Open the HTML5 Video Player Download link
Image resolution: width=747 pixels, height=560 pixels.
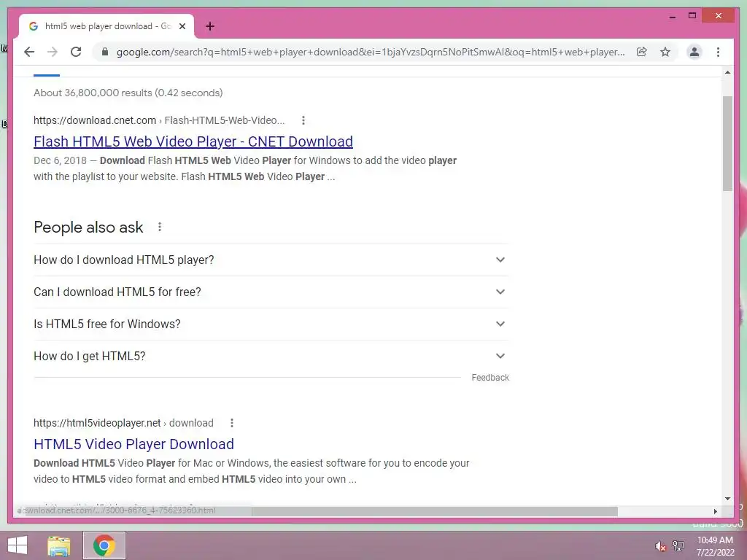(134, 444)
